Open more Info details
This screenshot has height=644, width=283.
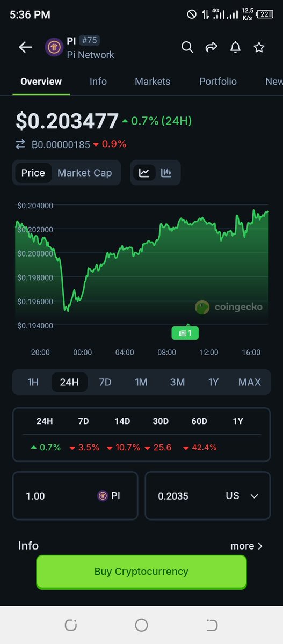point(246,546)
